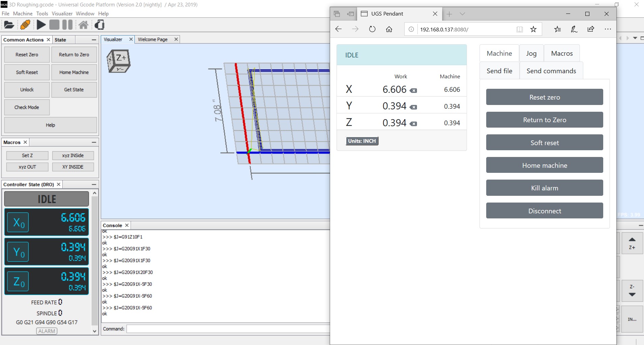Viewport: 644px width, 345px height.
Task: Open the Send commands tab in pendant
Action: coord(551,71)
